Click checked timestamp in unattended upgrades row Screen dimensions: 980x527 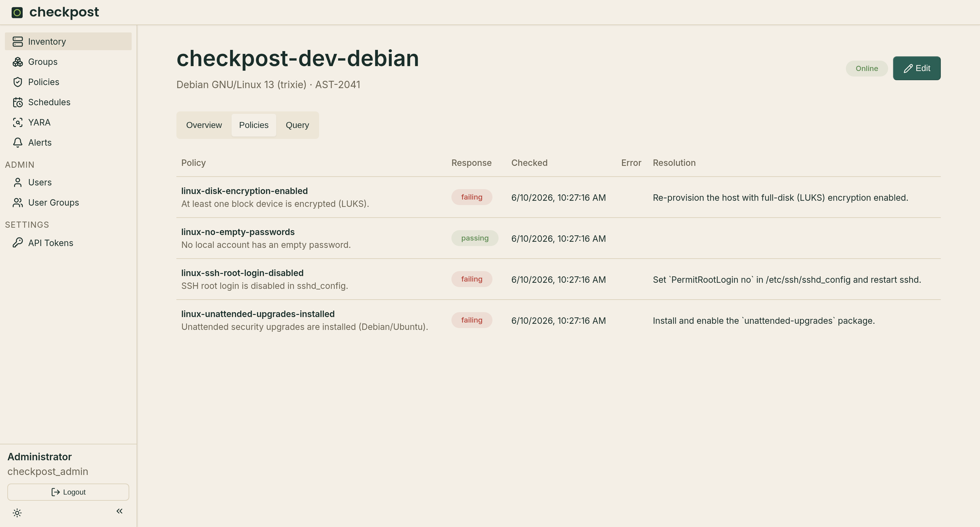[558, 321]
